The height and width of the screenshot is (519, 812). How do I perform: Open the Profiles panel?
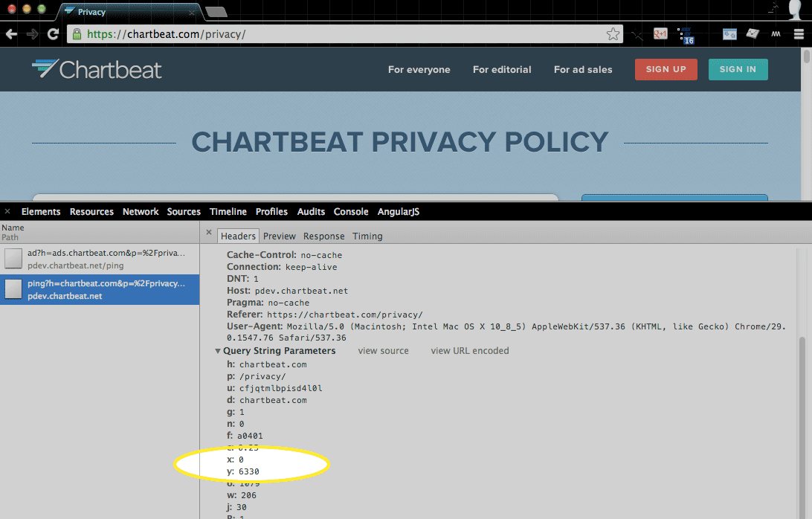pyautogui.click(x=271, y=211)
